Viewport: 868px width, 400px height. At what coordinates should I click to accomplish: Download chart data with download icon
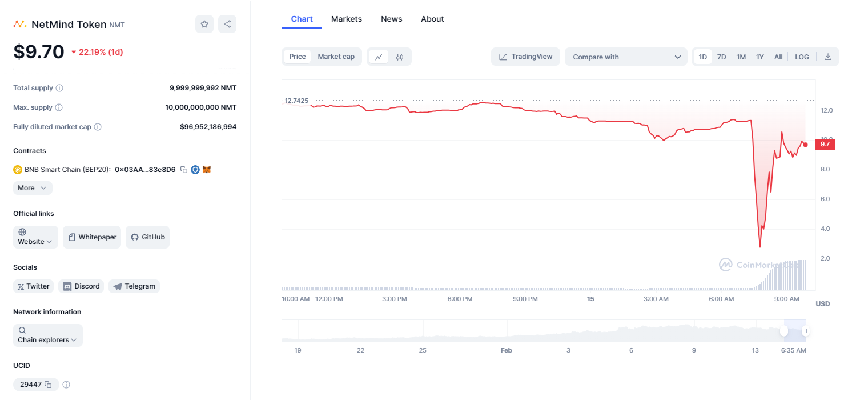828,57
